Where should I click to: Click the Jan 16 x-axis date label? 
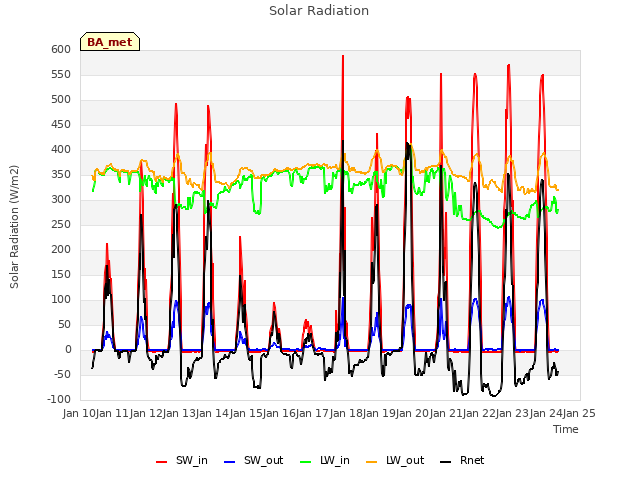tap(279, 414)
